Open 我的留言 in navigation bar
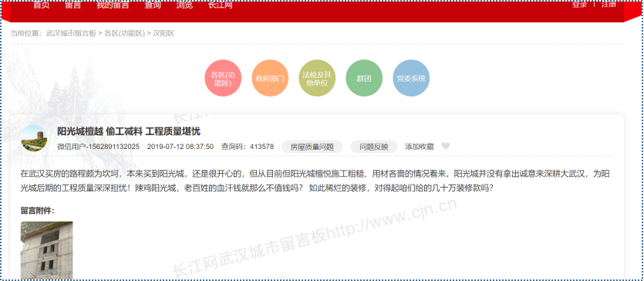This screenshot has width=644, height=281. pos(113,5)
